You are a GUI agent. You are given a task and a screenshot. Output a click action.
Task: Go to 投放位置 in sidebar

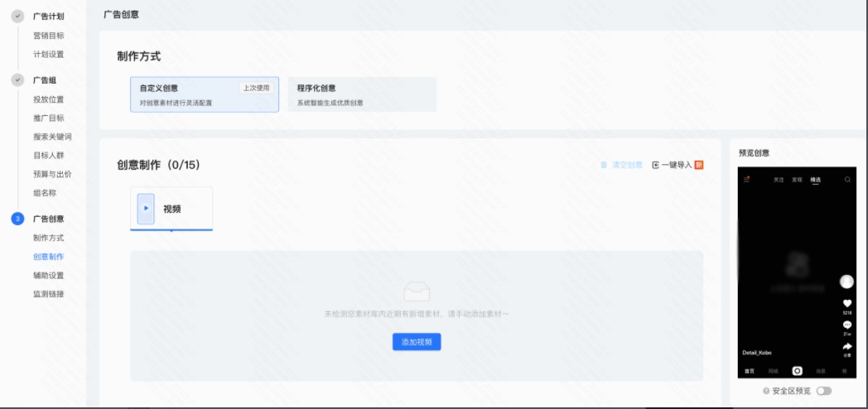[49, 99]
